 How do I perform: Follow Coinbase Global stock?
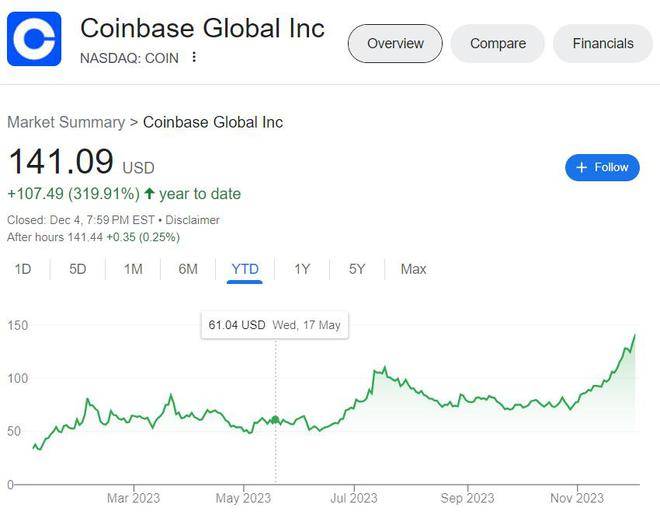(x=602, y=167)
